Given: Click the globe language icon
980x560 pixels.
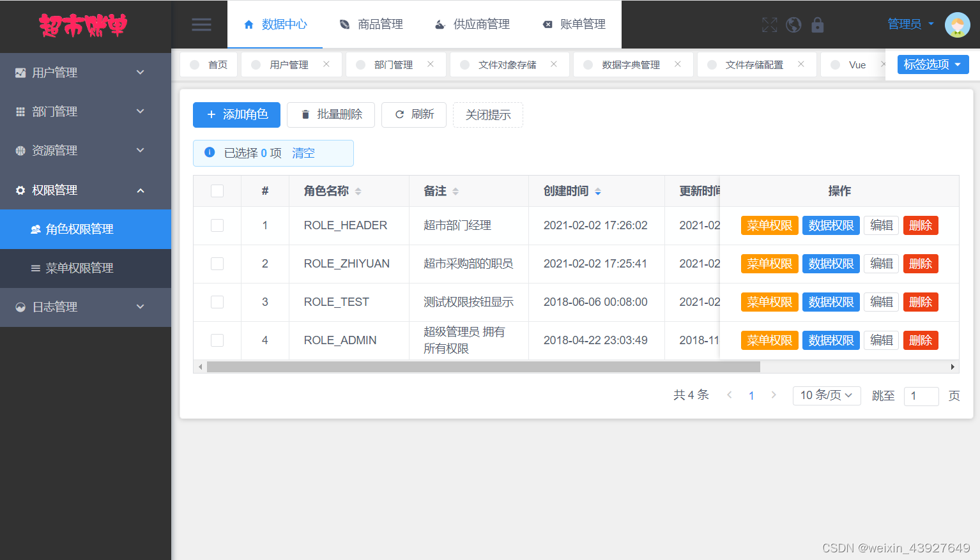Looking at the screenshot, I should [x=793, y=25].
